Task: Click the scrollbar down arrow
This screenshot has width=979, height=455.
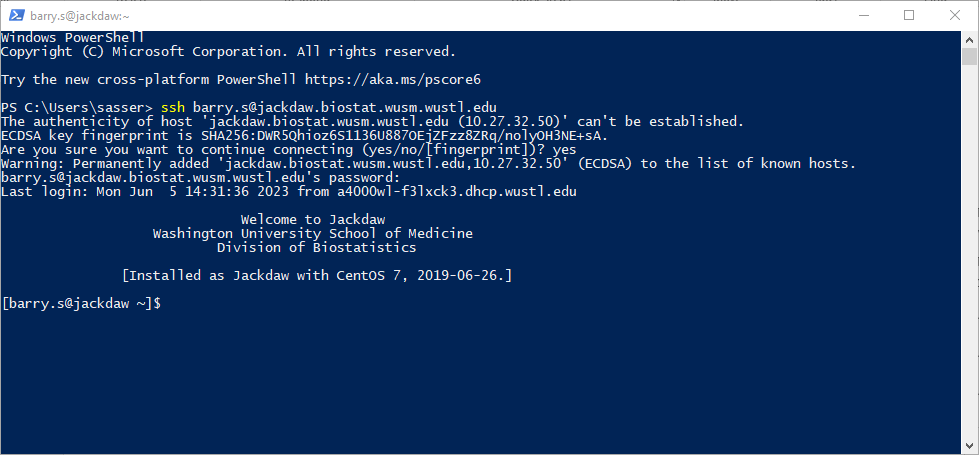Action: pos(969,446)
